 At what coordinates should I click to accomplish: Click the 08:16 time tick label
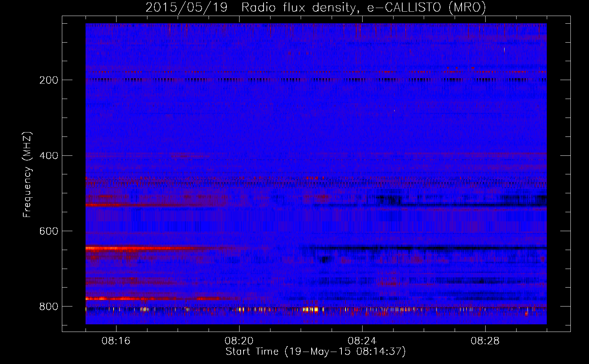[x=116, y=341]
